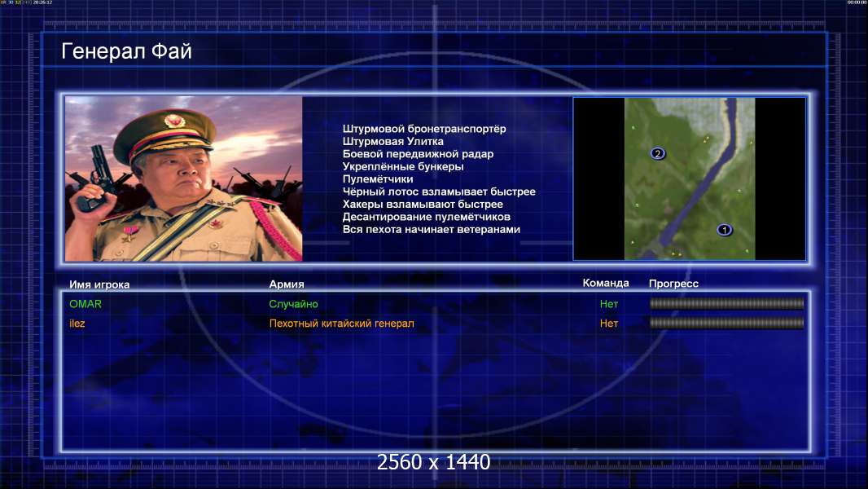This screenshot has width=868, height=489.
Task: Click the 'Прогресс' column header
Action: click(x=673, y=284)
